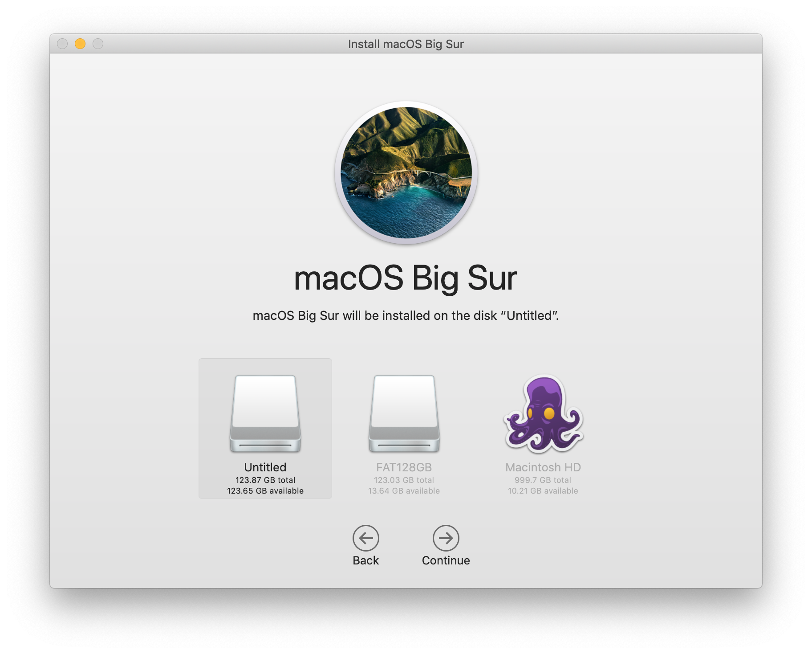
Task: Select the "Untitled" disk name label
Action: 265,467
